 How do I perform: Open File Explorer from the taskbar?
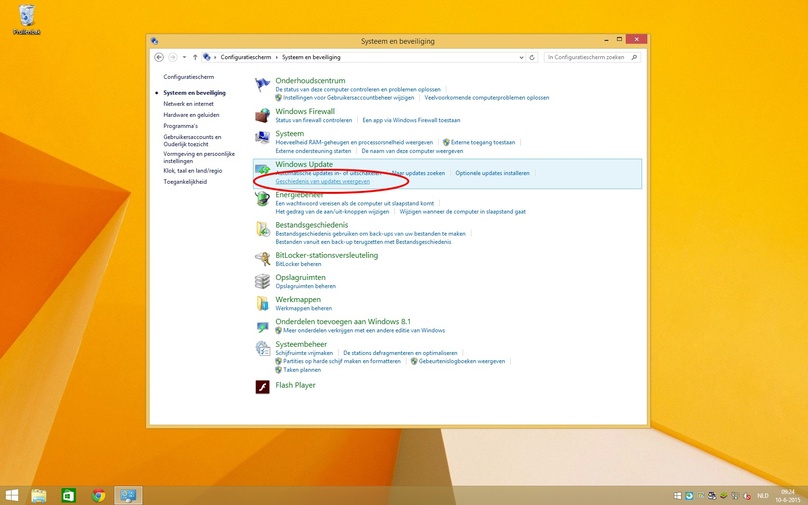tap(39, 496)
